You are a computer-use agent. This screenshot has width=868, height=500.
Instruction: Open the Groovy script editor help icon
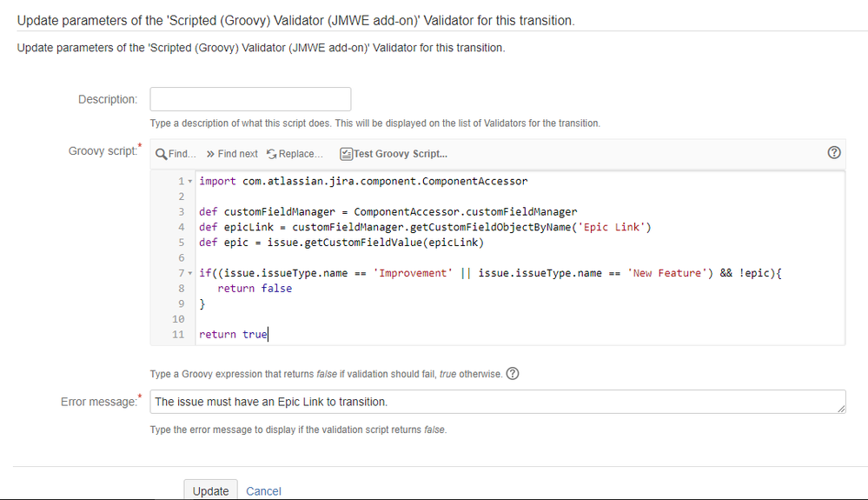(833, 153)
